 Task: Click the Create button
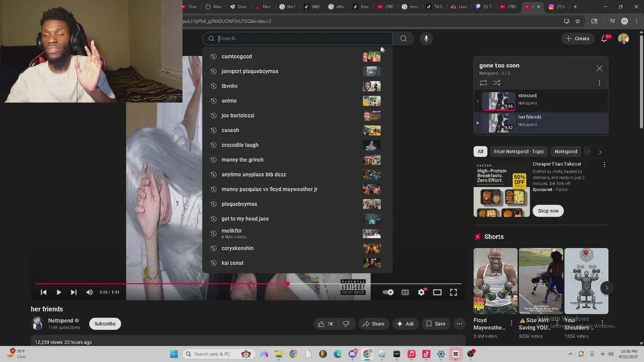point(577,38)
